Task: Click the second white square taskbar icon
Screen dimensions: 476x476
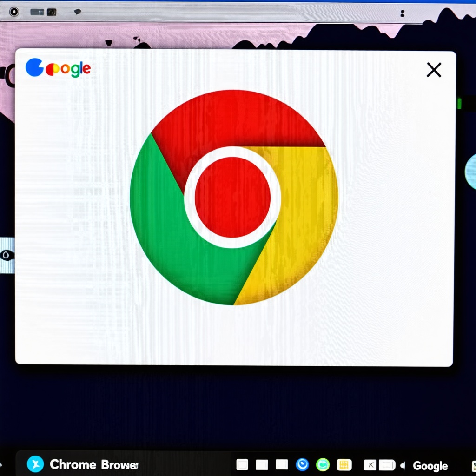Action: (262, 464)
